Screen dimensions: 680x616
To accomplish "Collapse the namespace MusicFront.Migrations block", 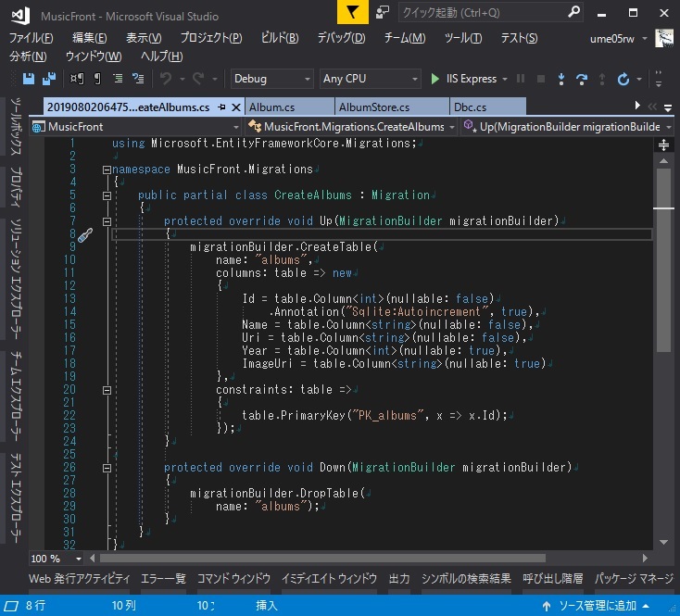I will (x=107, y=170).
